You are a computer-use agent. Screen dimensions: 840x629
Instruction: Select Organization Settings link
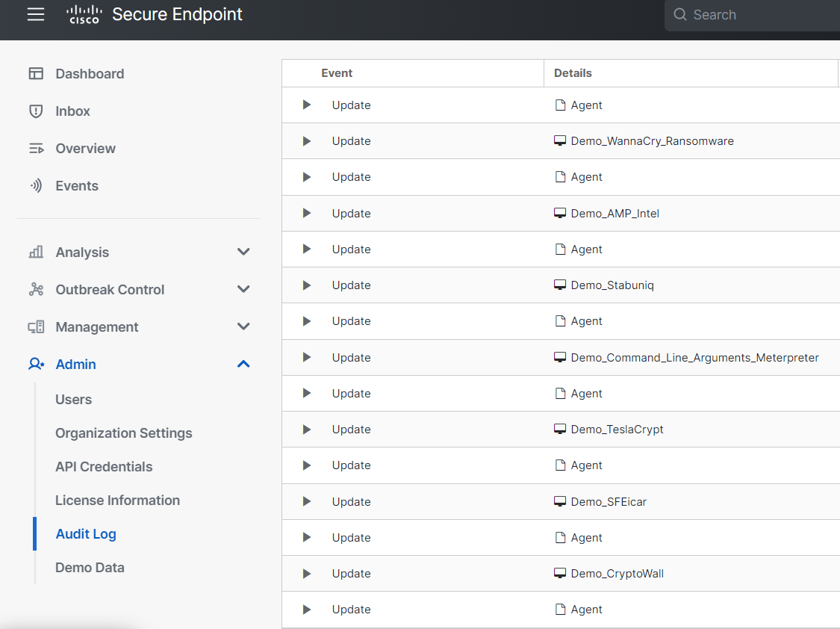[x=123, y=433]
